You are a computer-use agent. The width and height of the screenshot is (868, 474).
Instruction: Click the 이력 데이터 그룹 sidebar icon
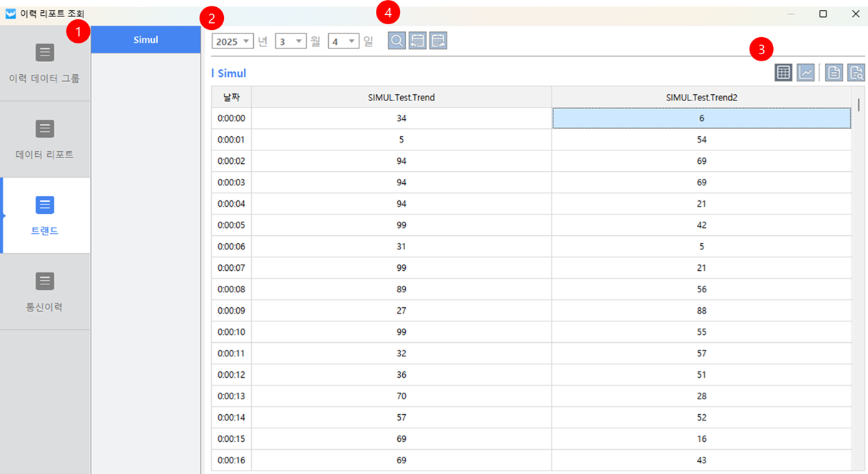tap(45, 53)
